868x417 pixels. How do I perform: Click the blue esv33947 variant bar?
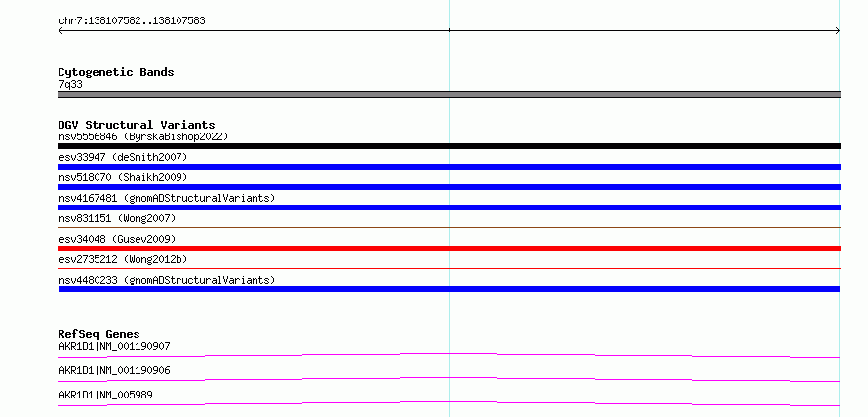click(449, 167)
